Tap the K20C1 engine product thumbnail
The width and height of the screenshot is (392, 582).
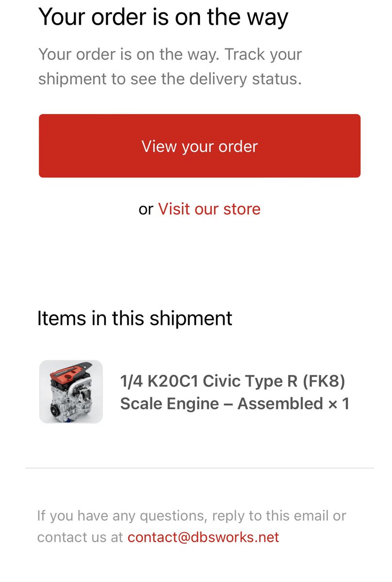coord(71,391)
